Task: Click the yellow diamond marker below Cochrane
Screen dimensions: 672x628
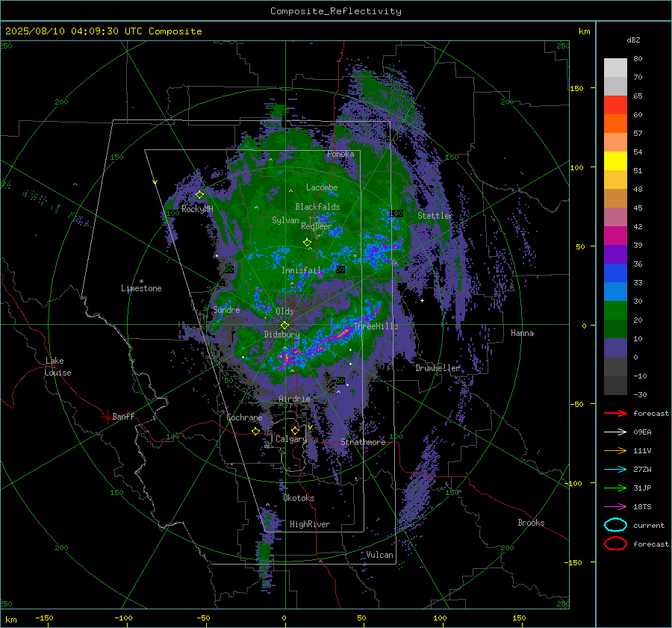Action: coord(256,432)
